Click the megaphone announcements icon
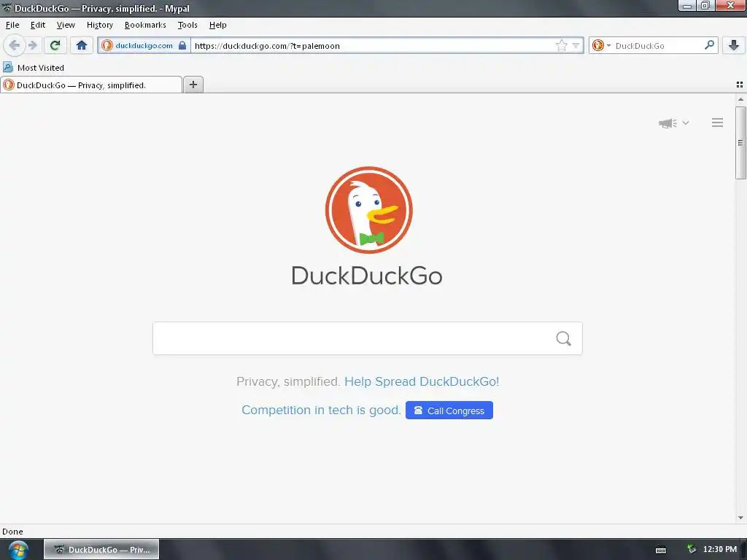This screenshot has height=560, width=747. pos(668,122)
